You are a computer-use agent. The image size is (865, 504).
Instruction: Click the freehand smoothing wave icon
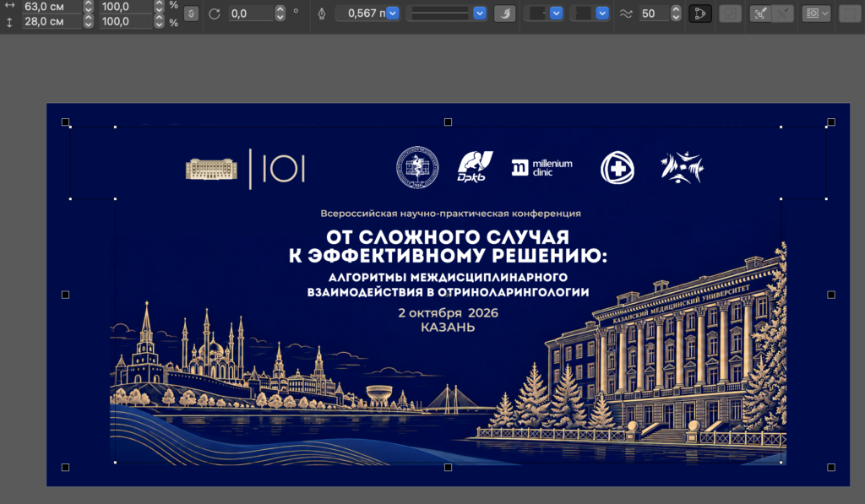626,14
